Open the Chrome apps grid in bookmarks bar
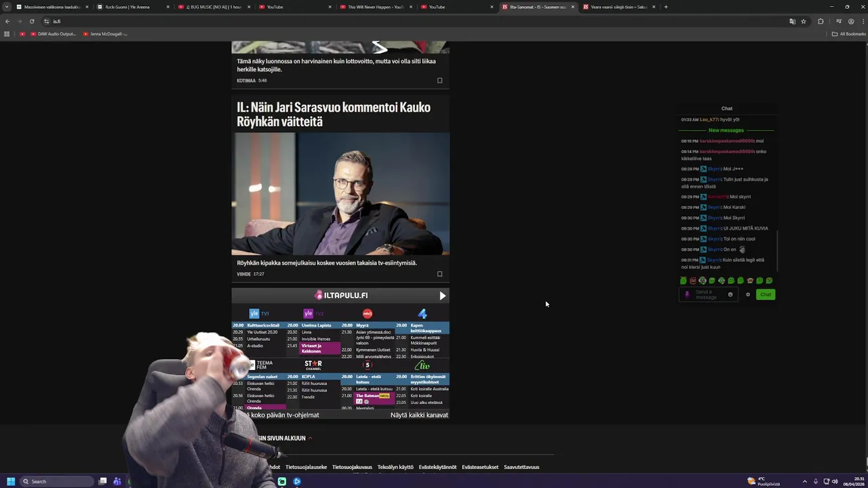This screenshot has height=488, width=868. point(7,34)
